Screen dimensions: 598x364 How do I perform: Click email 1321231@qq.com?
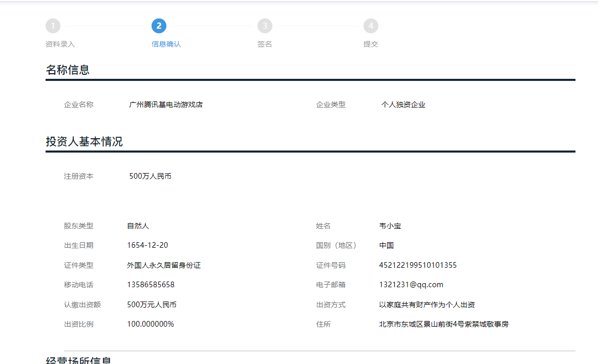(x=411, y=285)
